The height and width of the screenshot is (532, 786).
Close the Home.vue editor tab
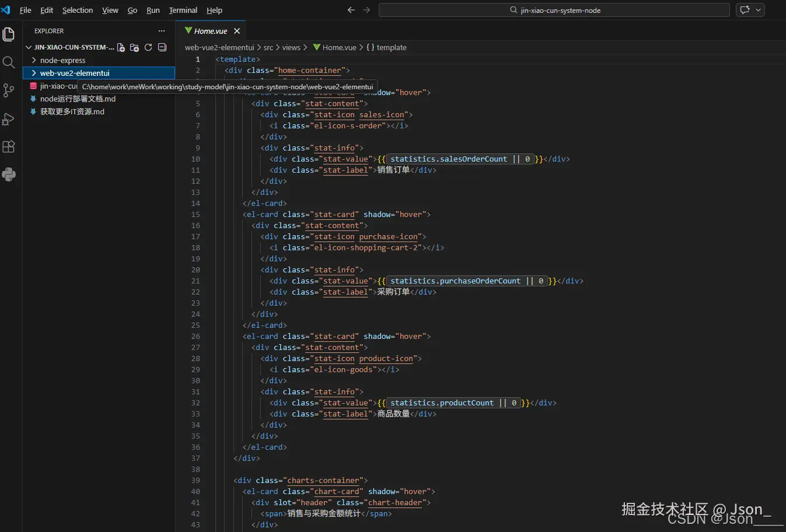click(237, 31)
